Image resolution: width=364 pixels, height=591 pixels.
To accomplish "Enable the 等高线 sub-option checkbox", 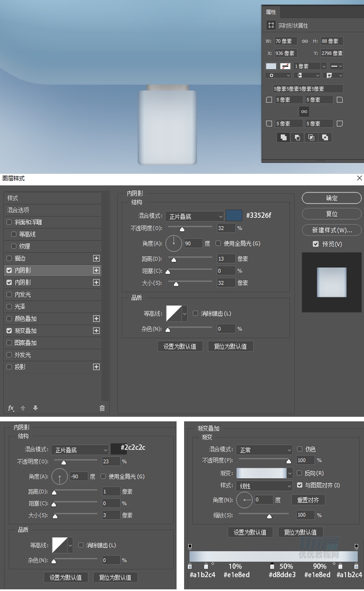I will coord(14,234).
